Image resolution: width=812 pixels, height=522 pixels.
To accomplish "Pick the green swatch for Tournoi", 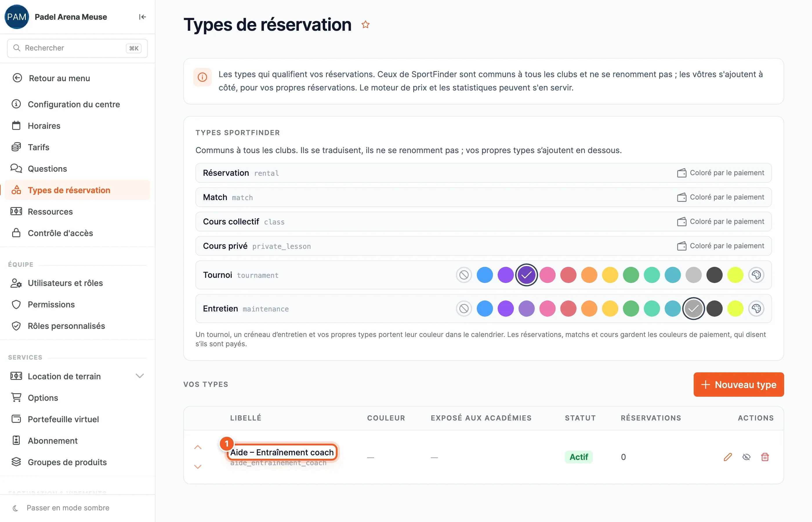I will point(631,275).
